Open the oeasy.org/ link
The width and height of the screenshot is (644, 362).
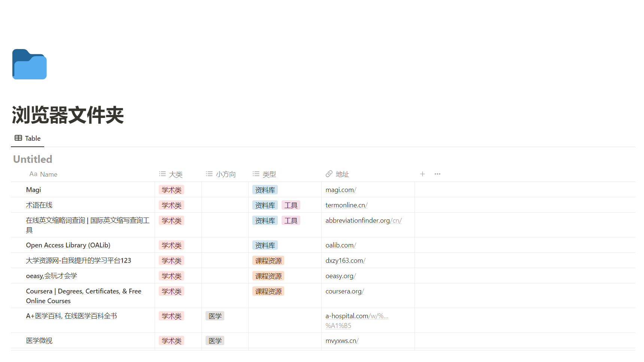(x=340, y=276)
